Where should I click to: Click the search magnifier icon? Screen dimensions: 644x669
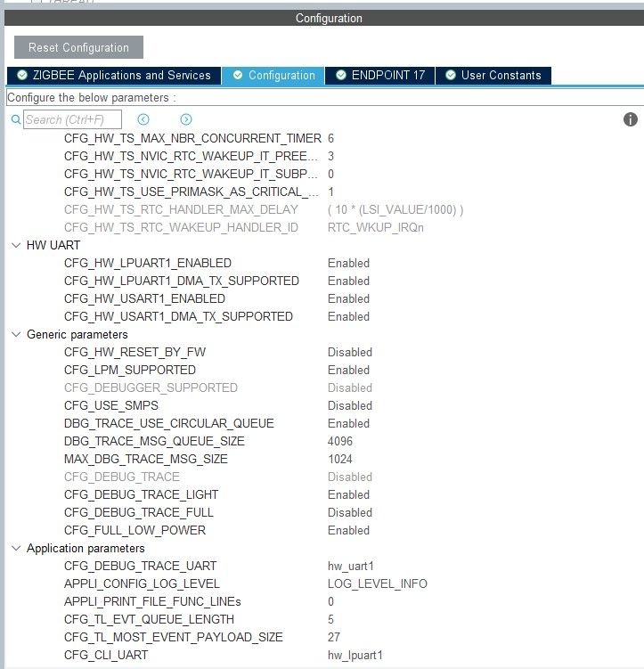point(16,119)
